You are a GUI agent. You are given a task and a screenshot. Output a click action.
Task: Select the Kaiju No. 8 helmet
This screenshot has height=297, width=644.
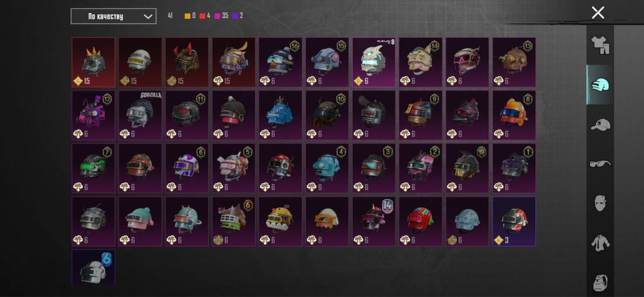(x=374, y=62)
